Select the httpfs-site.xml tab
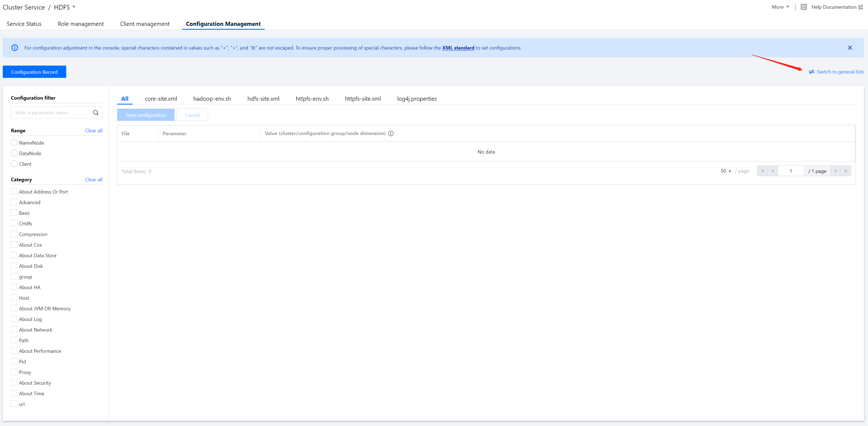 pos(363,99)
